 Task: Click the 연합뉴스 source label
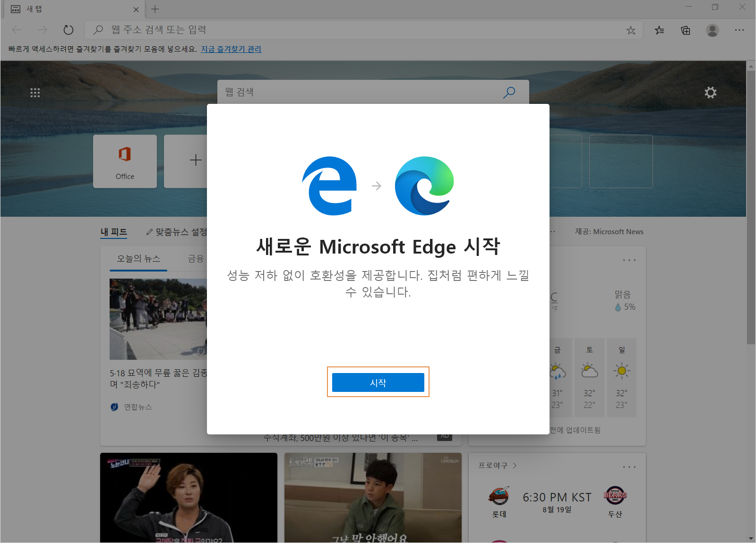(x=138, y=407)
